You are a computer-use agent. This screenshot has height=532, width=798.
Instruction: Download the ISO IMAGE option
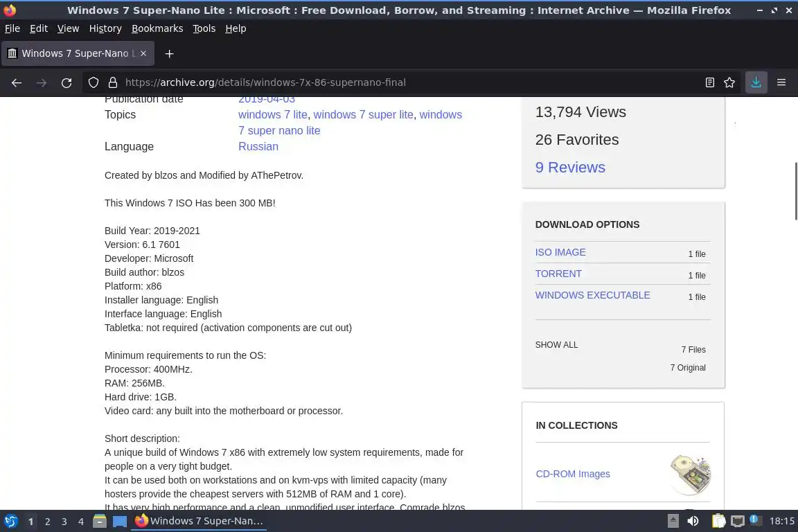tap(560, 253)
